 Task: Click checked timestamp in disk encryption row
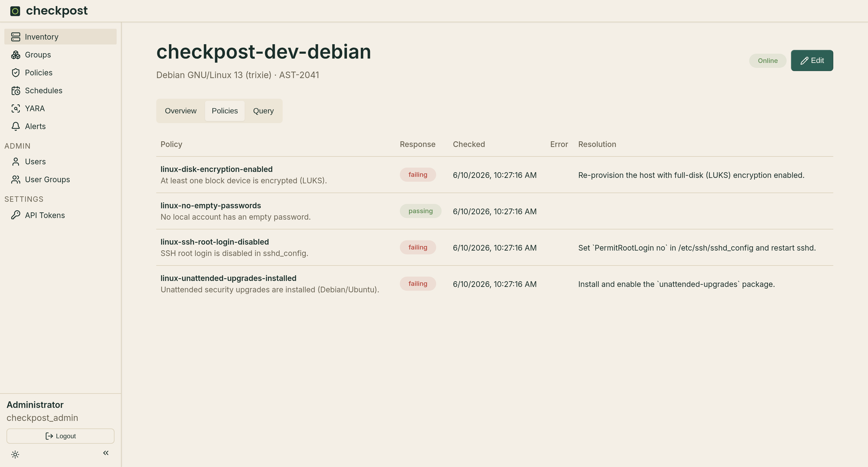[494, 175]
